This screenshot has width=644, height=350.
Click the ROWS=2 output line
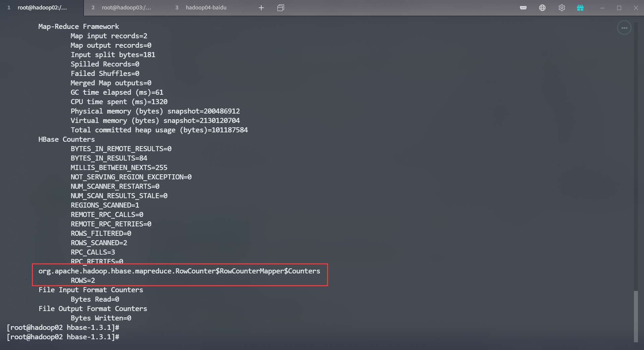coord(83,280)
